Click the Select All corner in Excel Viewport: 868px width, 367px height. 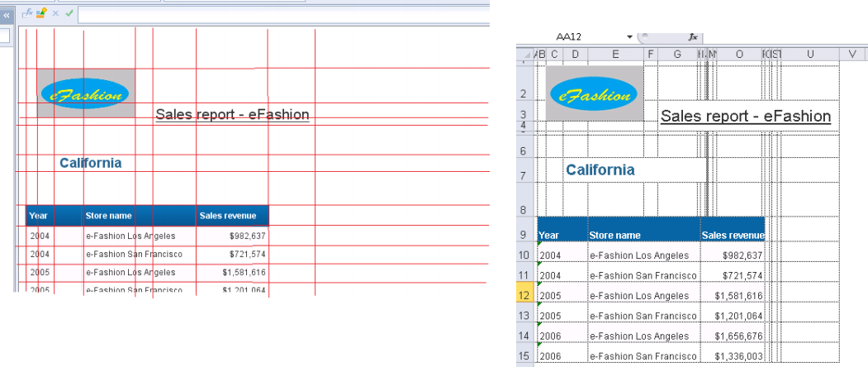point(525,54)
